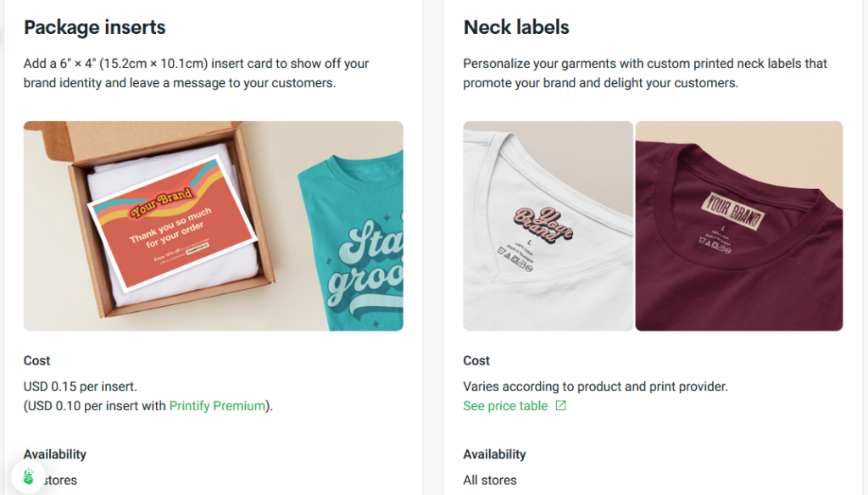
Task: Click Availability in the Neck labels card
Action: 494,453
